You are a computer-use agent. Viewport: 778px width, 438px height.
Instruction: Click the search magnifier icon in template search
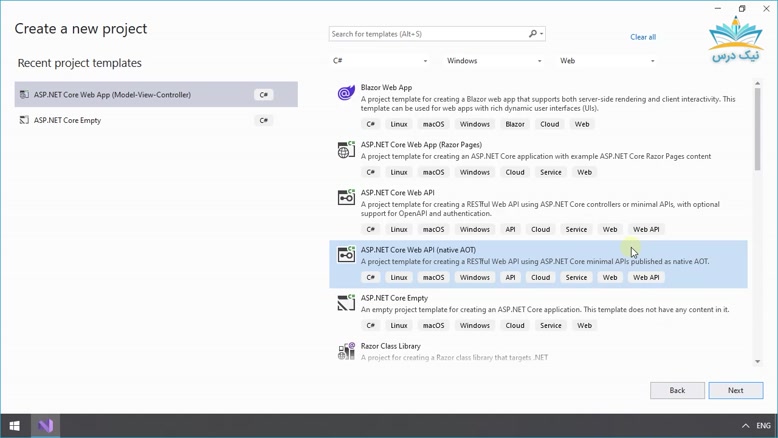(533, 34)
